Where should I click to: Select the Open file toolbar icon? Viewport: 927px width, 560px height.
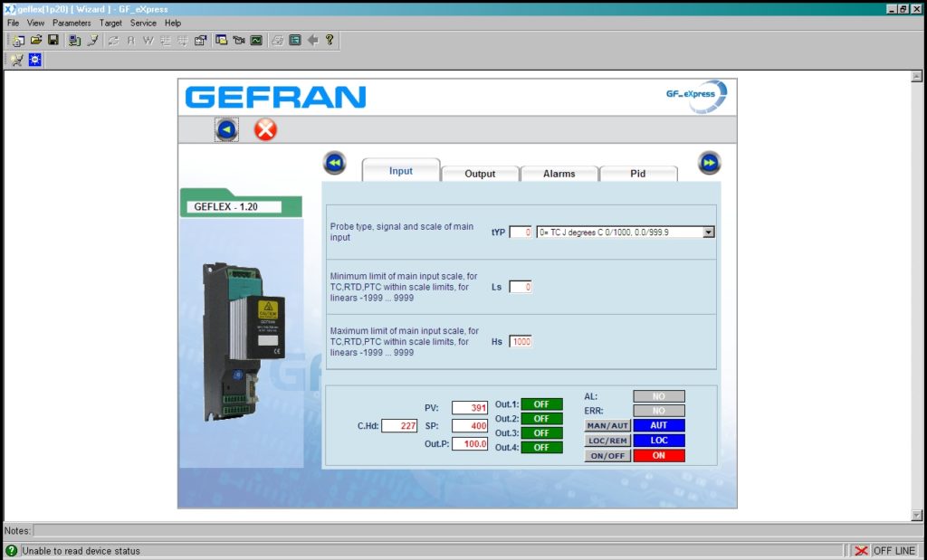37,40
